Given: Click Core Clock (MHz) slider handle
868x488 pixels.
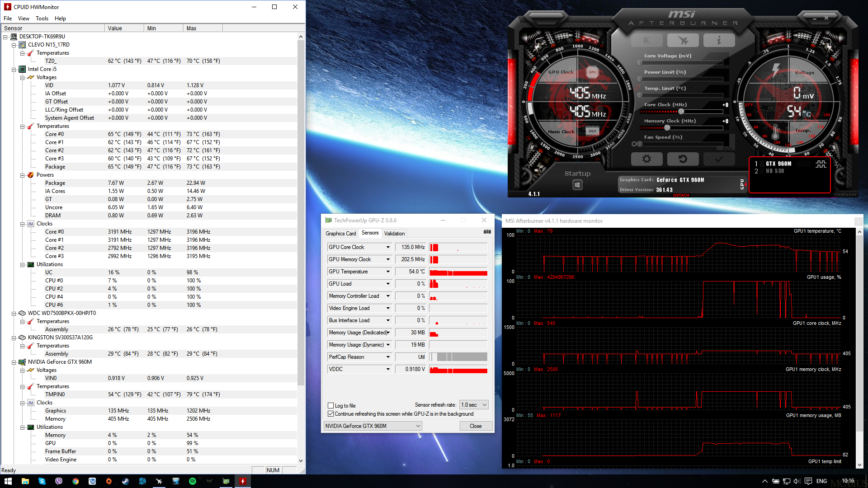Looking at the screenshot, I should coord(681,111).
